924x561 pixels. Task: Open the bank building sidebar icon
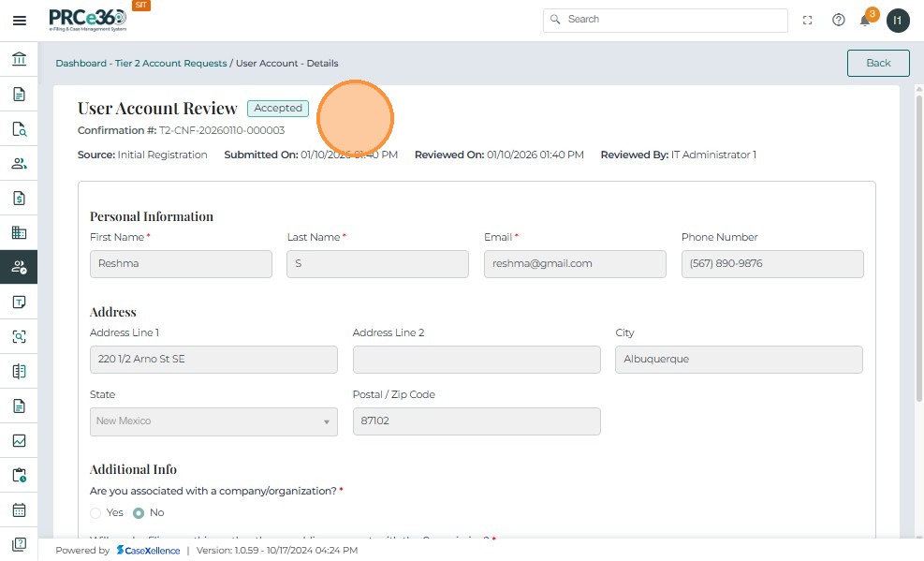coord(19,60)
